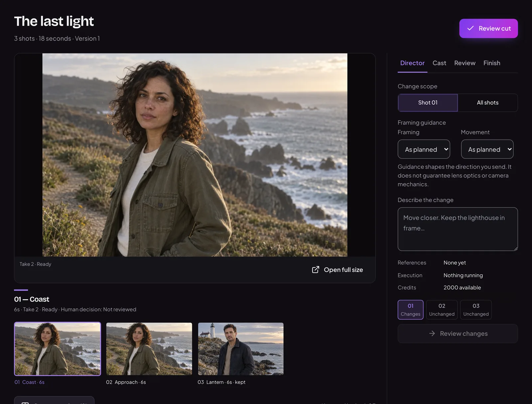
Task: Click the 'Nothing running' execution value
Action: tap(463, 275)
